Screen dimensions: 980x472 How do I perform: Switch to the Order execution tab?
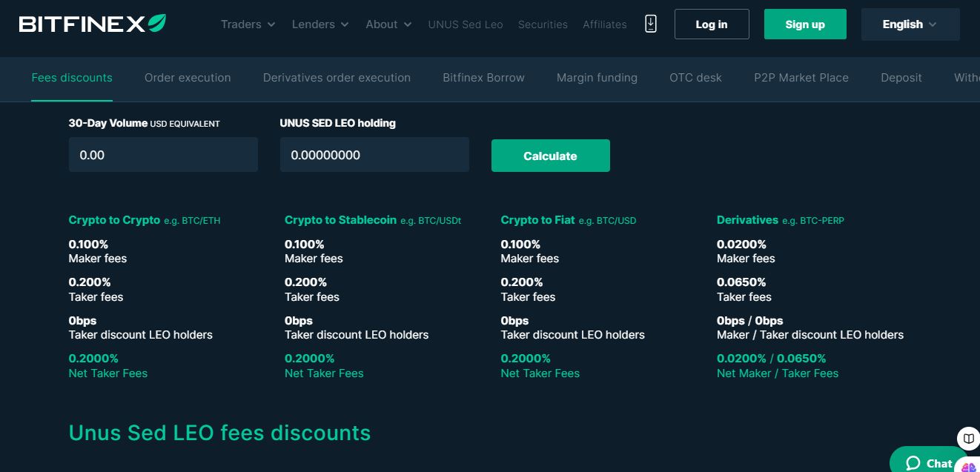188,78
